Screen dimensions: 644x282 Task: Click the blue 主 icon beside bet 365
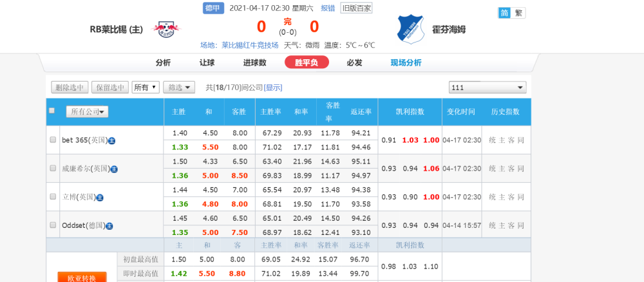pos(111,140)
